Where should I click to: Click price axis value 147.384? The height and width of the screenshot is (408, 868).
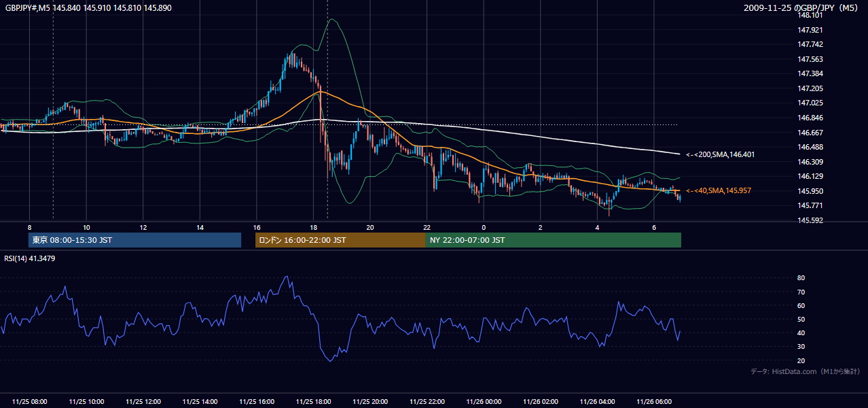(810, 73)
